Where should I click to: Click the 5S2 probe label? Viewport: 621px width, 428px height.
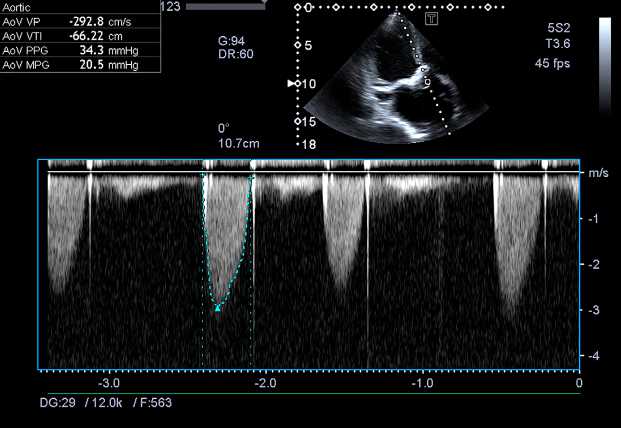(558, 28)
